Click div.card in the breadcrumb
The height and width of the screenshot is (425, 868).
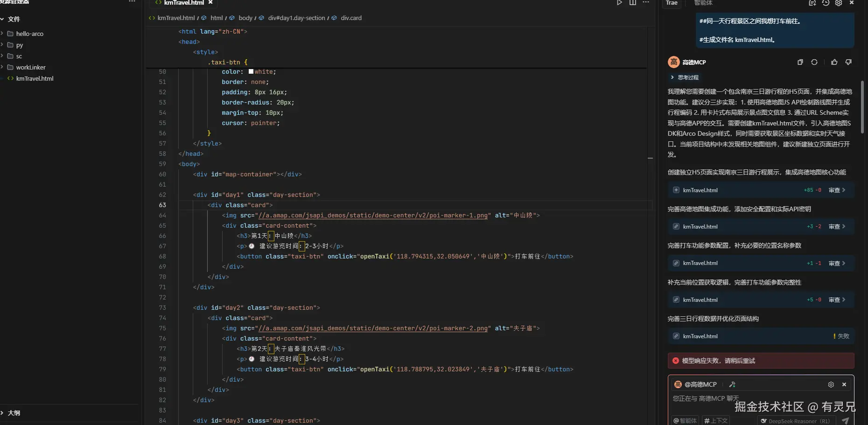(351, 18)
